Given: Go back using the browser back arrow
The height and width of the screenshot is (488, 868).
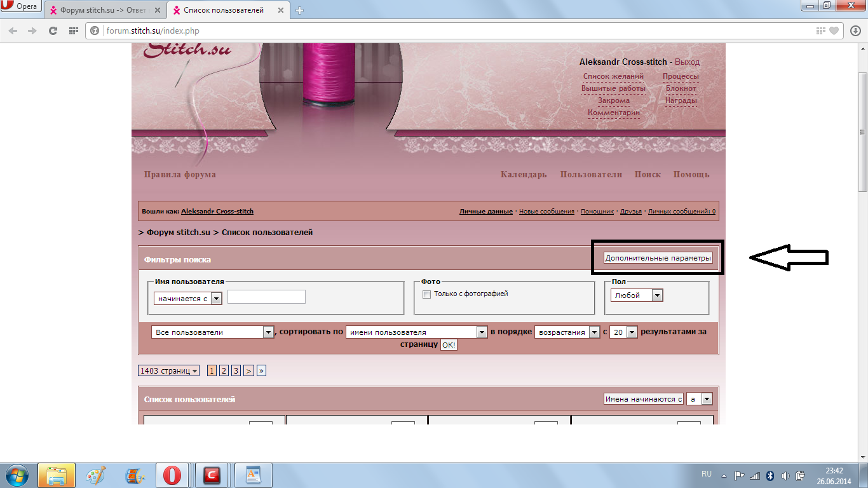Looking at the screenshot, I should [13, 30].
